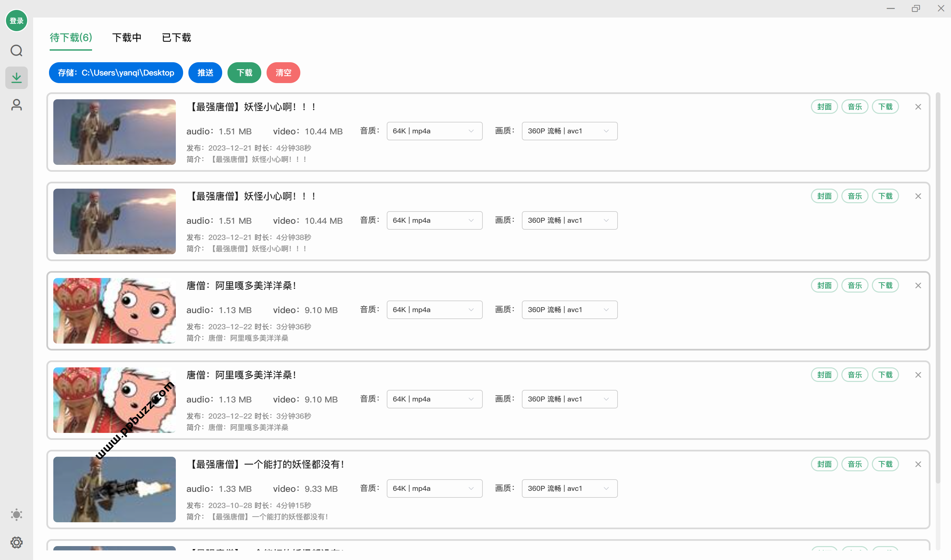Click 下载 for second 妖怪小心啊 item
The height and width of the screenshot is (560, 951).
[x=885, y=196]
